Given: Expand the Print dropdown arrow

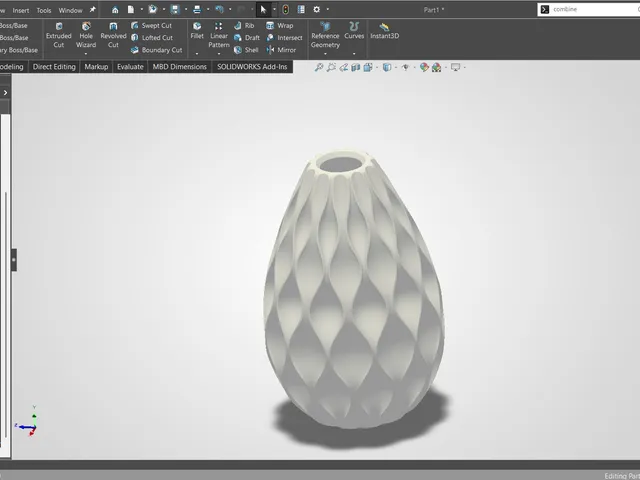Looking at the screenshot, I should pyautogui.click(x=208, y=9).
